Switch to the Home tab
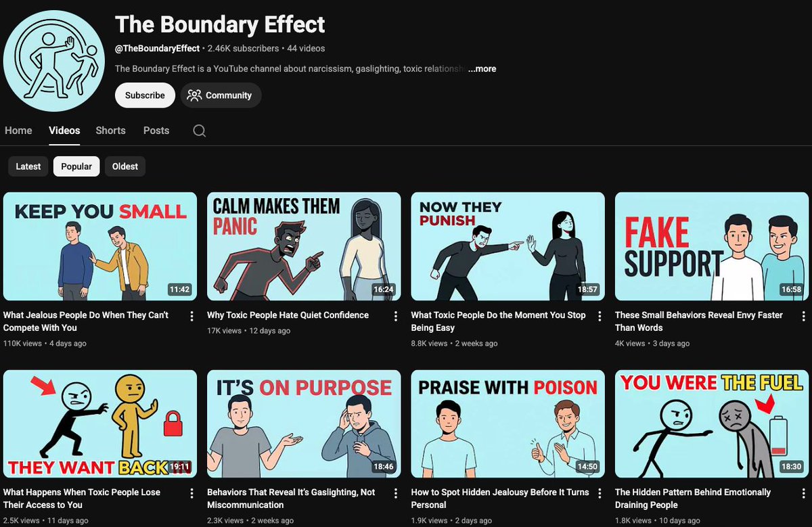Viewport: 812px width, 527px height. point(18,131)
